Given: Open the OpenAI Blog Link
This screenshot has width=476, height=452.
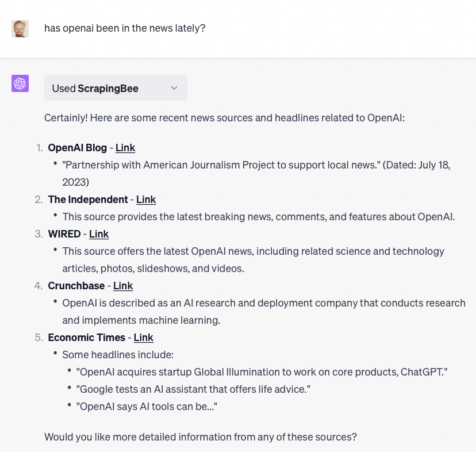Looking at the screenshot, I should pos(125,148).
